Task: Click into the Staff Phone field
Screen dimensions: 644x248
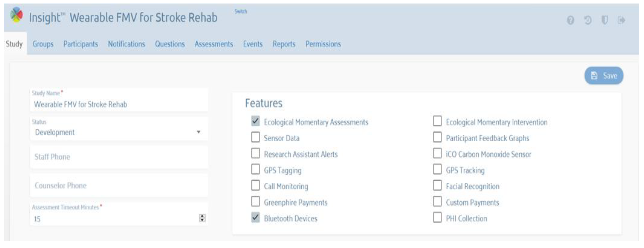Action: click(119, 157)
